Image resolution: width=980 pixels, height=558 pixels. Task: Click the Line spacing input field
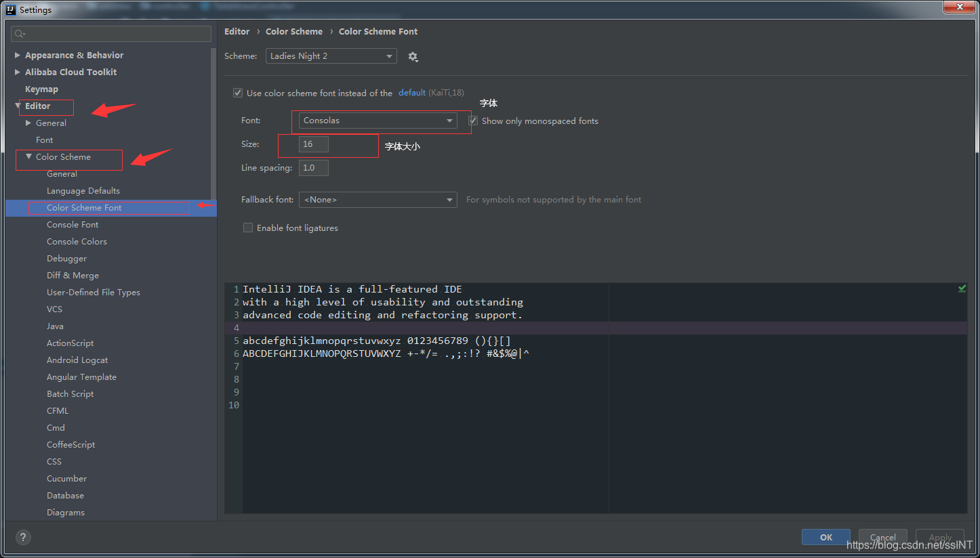(x=314, y=167)
